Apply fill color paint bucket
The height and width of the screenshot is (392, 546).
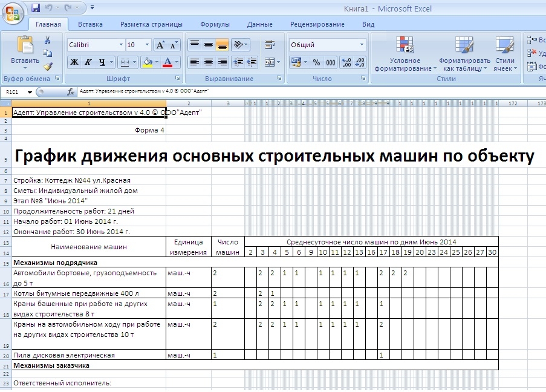(148, 62)
